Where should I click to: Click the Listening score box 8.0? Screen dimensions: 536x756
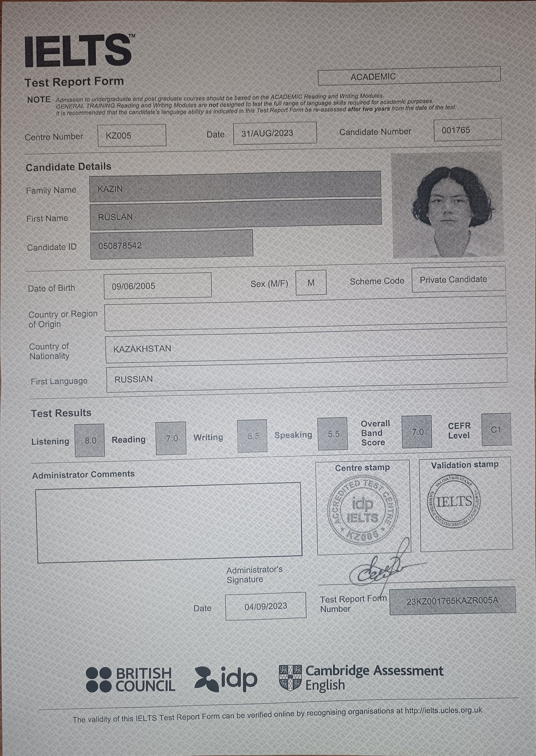click(90, 440)
